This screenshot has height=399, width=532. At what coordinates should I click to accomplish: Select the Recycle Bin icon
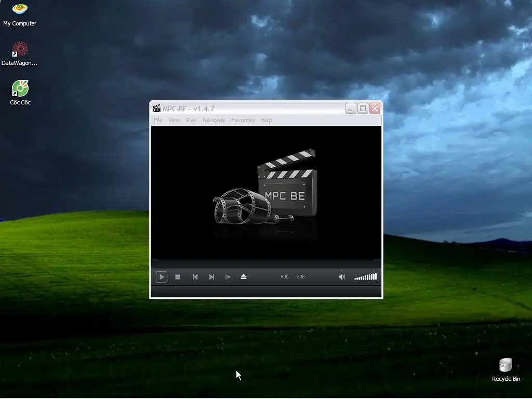click(x=506, y=370)
